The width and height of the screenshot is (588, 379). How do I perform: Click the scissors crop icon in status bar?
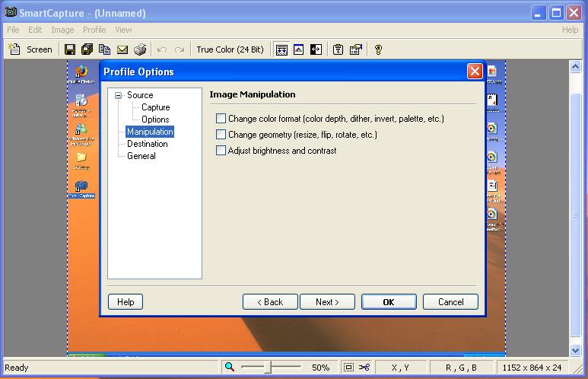364,367
